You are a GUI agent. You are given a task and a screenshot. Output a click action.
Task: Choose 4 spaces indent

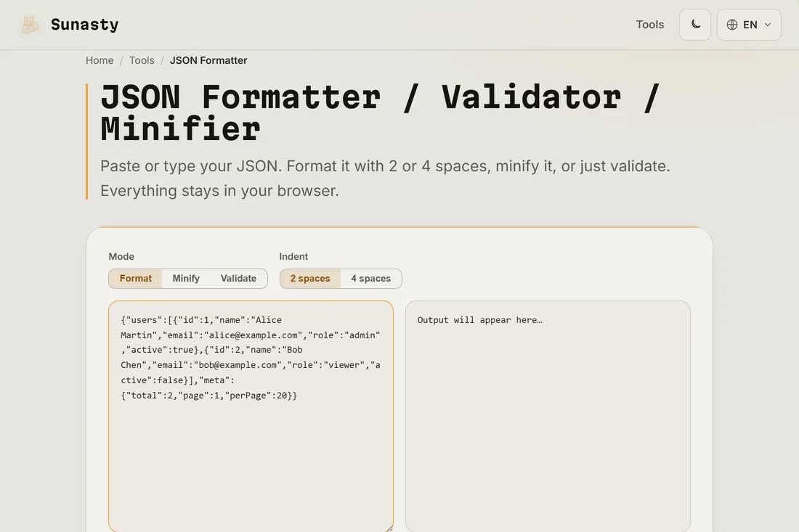coord(371,279)
